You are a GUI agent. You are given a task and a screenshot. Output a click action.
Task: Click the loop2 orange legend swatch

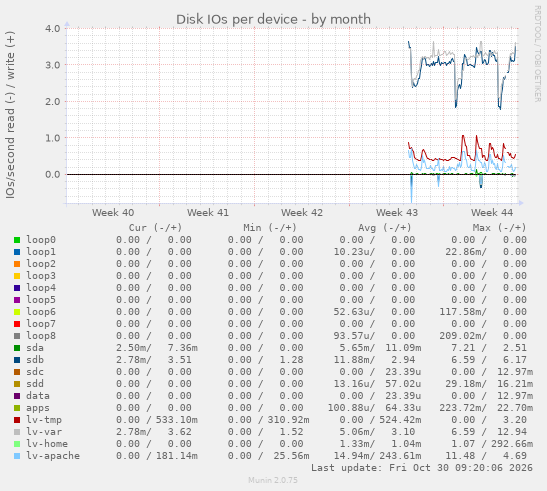(x=17, y=264)
